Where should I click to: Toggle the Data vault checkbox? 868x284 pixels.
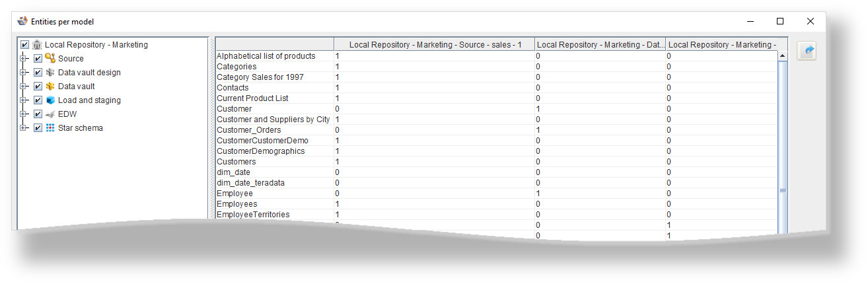click(38, 87)
